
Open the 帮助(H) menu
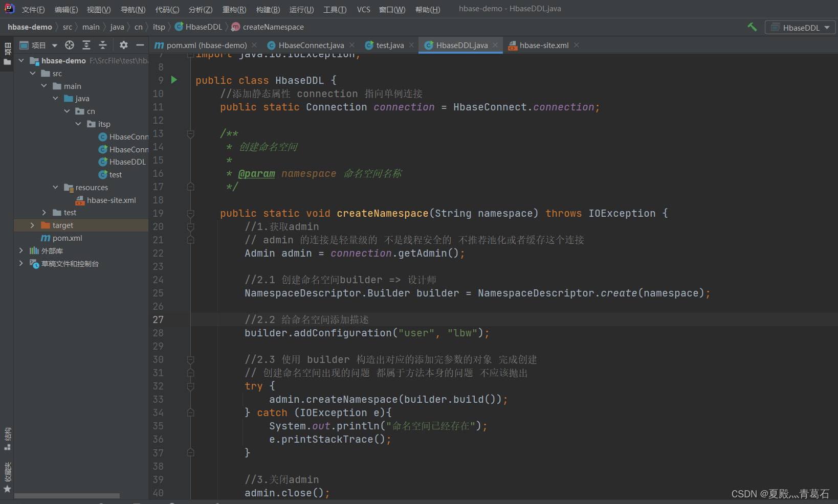(427, 10)
